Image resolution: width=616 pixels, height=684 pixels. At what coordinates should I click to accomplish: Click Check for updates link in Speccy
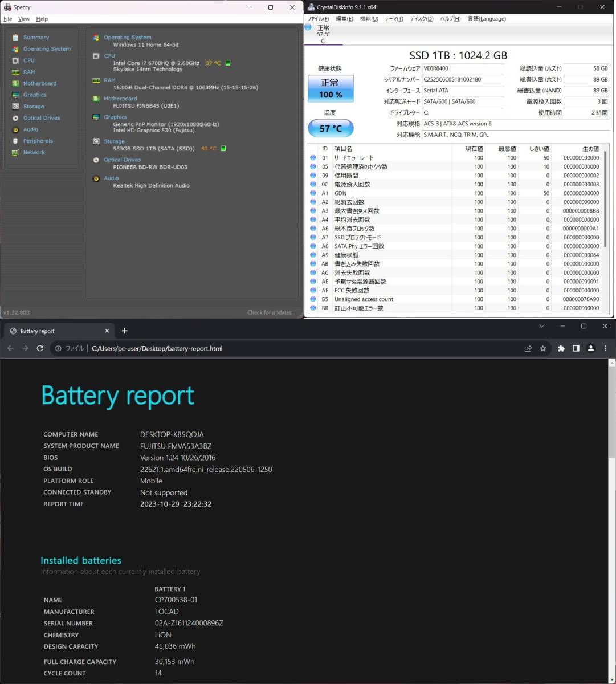[x=271, y=312]
